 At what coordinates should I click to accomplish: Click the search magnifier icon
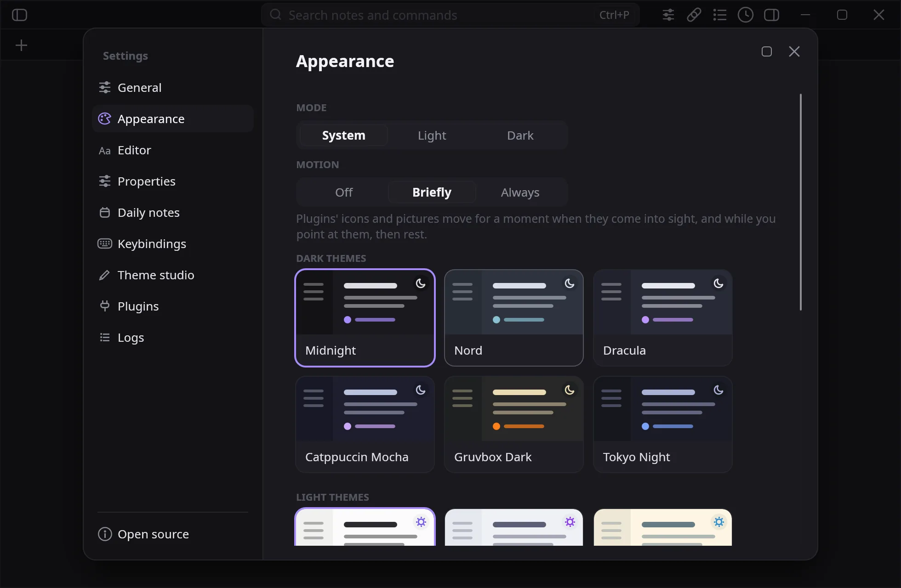[x=275, y=15]
